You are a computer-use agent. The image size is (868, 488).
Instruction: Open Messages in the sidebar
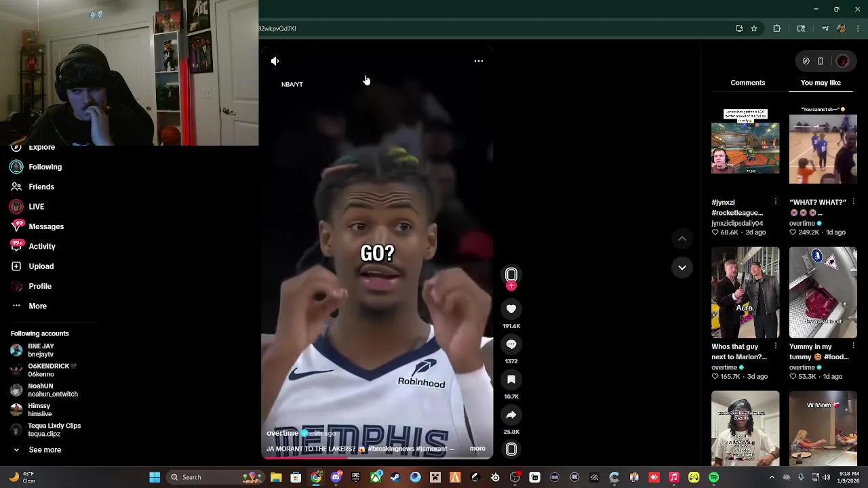[x=37, y=226]
